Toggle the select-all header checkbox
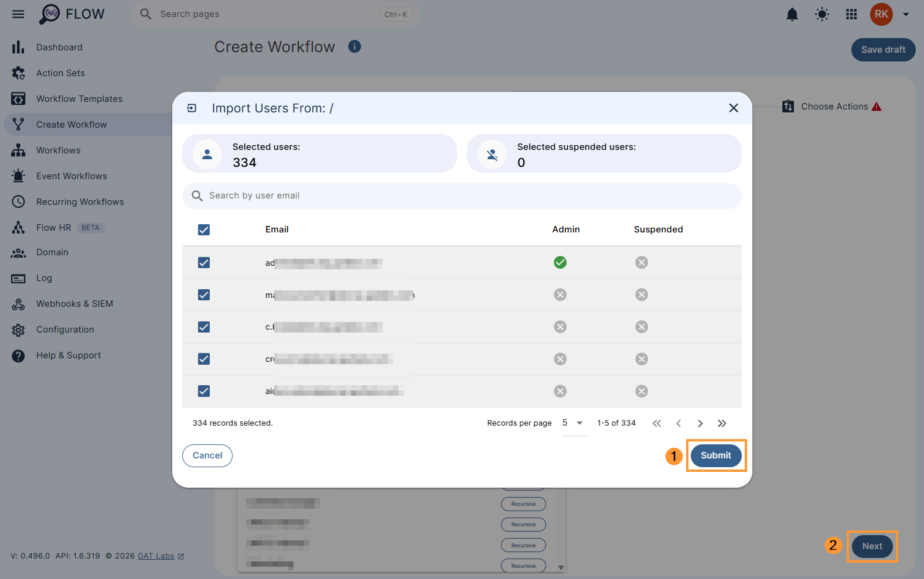The width and height of the screenshot is (924, 579). (204, 230)
